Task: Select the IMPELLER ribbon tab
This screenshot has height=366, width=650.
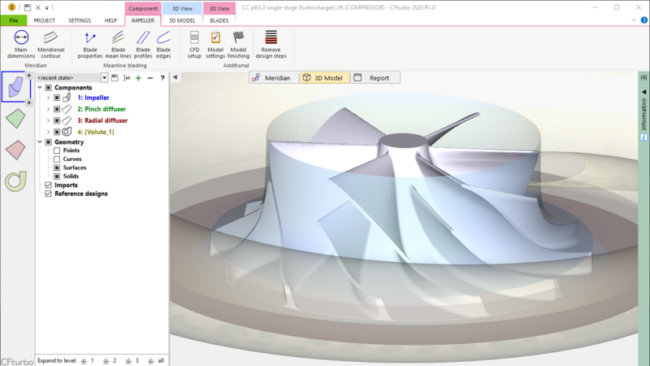Action: pos(143,20)
